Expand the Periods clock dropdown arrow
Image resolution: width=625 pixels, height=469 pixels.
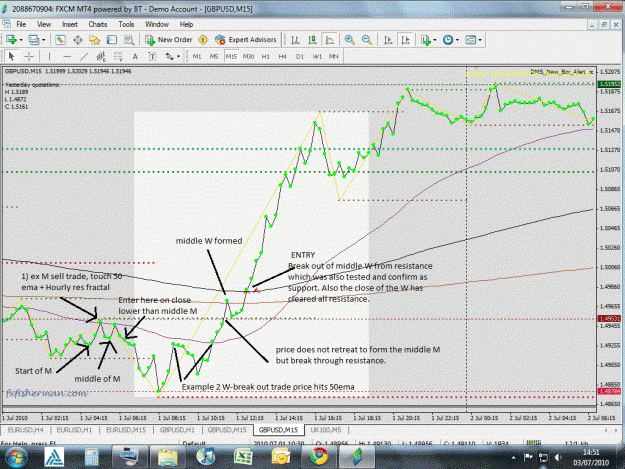(457, 40)
